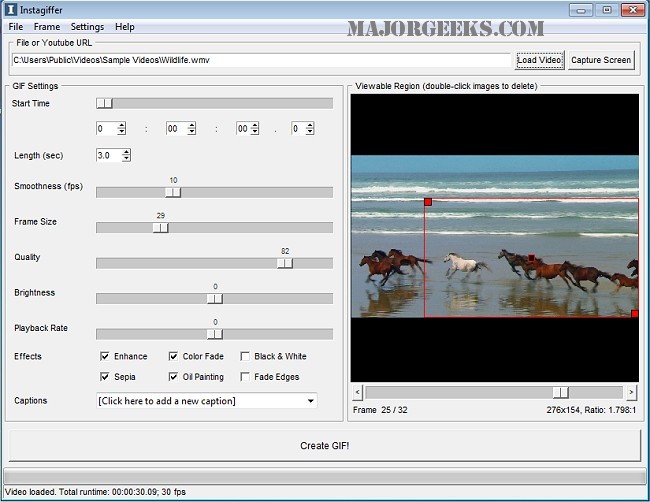Focus the File or Youtube URL field
The height and width of the screenshot is (502, 650).
262,60
